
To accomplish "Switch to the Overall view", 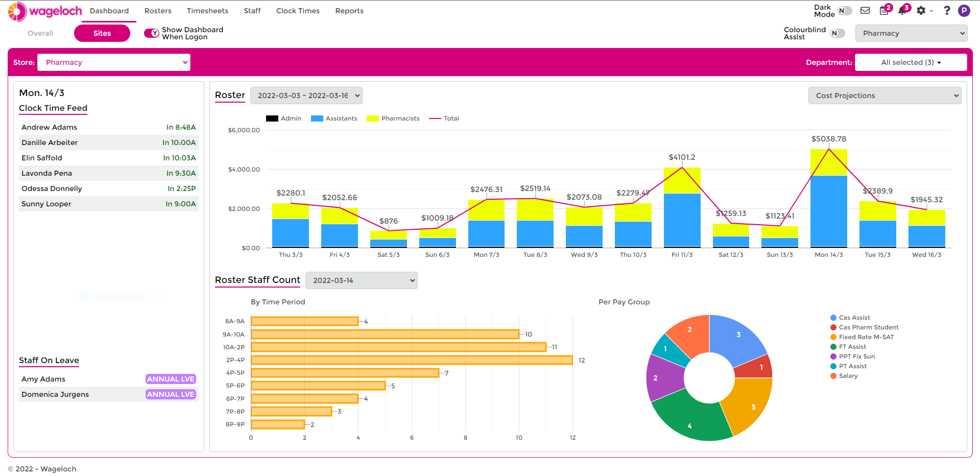I will pos(40,33).
